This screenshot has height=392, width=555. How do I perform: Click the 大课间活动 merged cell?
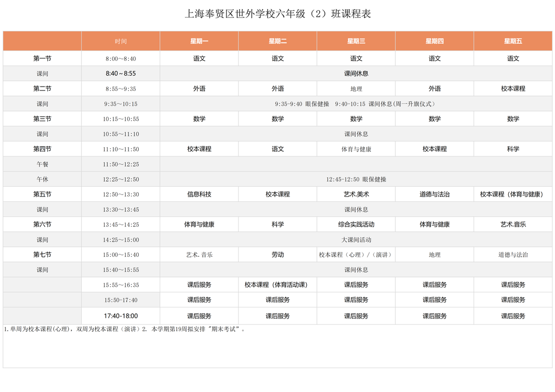(x=356, y=240)
